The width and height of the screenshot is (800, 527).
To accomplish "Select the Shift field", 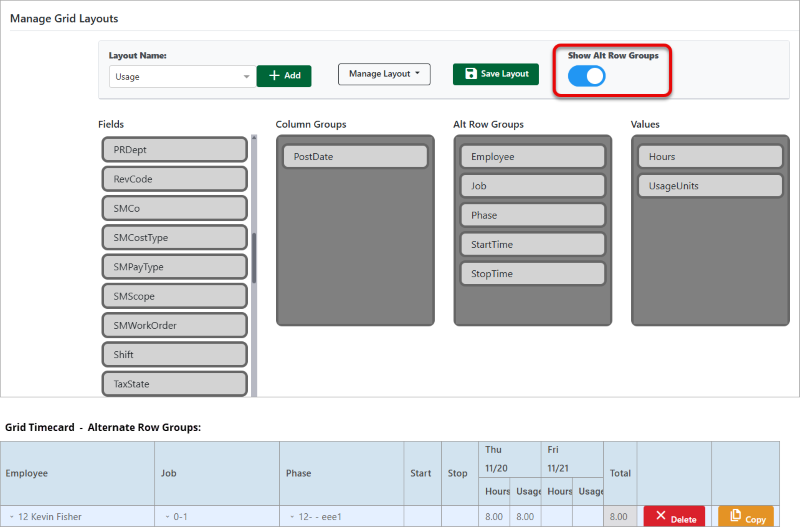I will coord(175,355).
